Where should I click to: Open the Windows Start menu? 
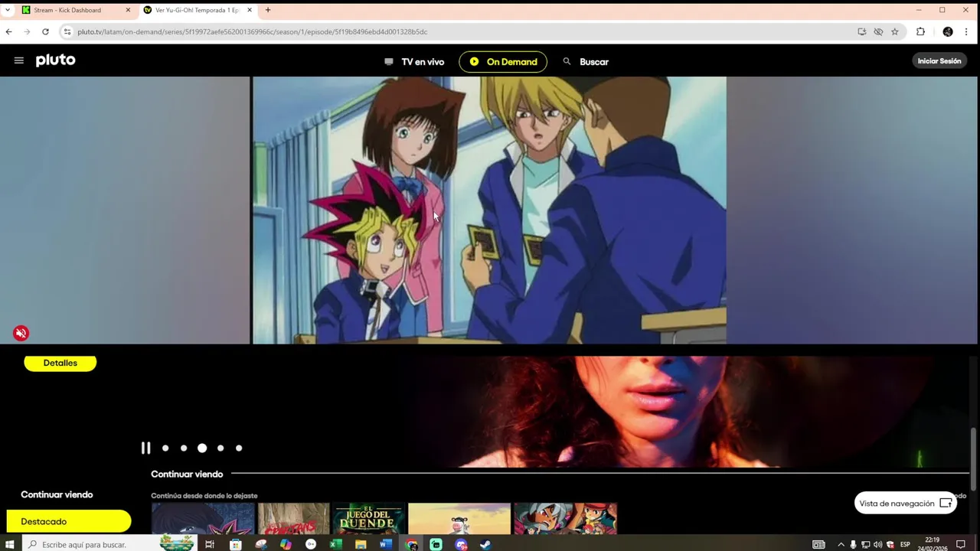pyautogui.click(x=10, y=544)
